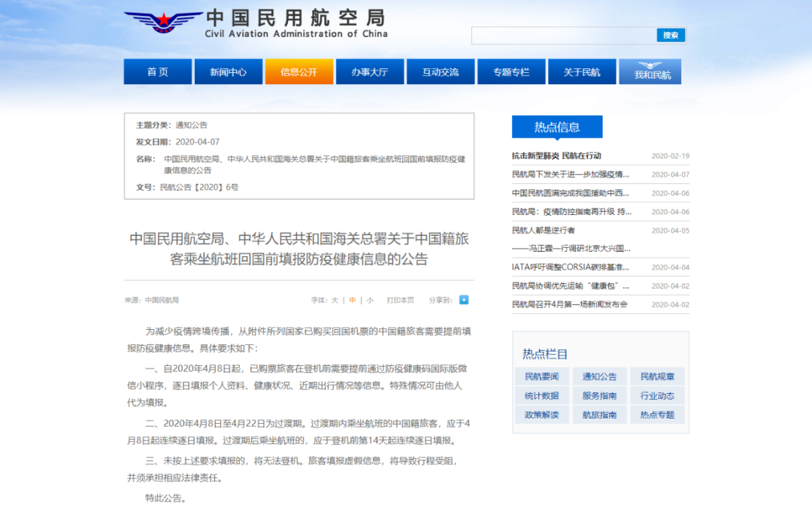Viewport: 812px width, 508px height.
Task: Select the 信息公开 navigation tab
Action: [298, 72]
